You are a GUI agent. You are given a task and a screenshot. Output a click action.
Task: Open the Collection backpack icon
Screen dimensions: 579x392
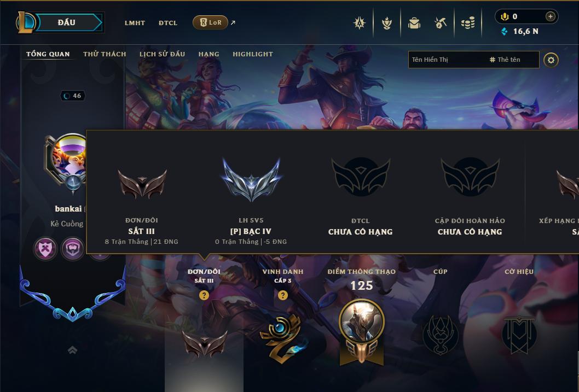(414, 23)
